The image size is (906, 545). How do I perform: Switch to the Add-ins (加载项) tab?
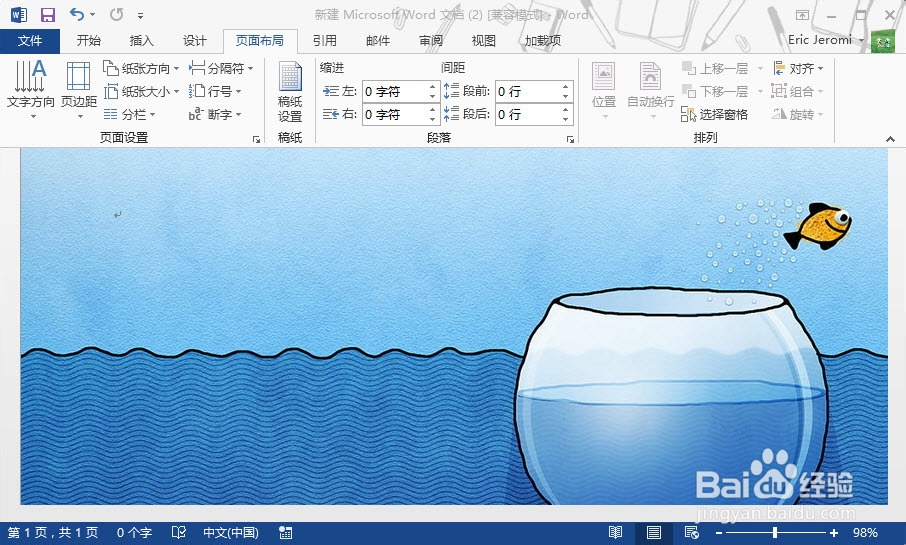(x=543, y=40)
